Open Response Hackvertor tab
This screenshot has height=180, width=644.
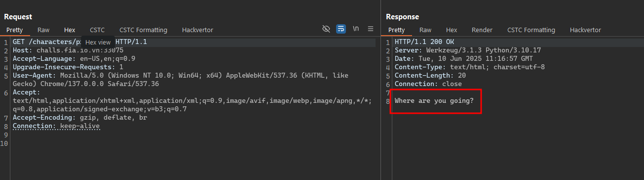pyautogui.click(x=585, y=30)
